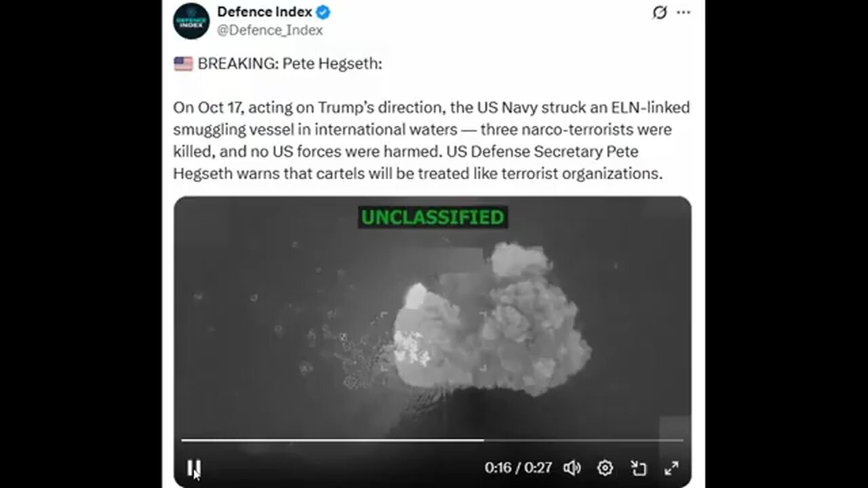
Task: Click the US flag emoji
Action: click(183, 64)
